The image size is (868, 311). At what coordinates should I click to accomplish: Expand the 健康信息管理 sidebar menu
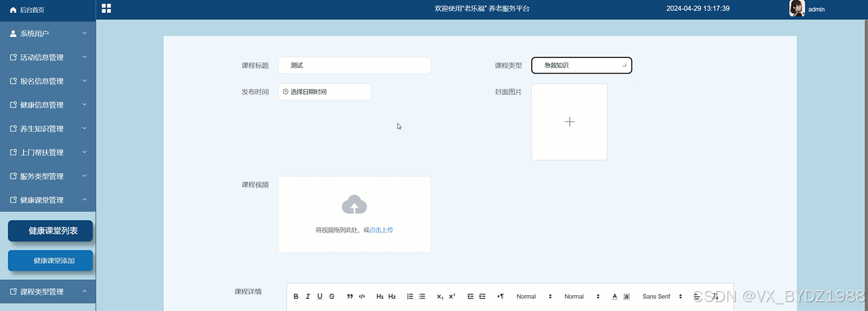pyautogui.click(x=48, y=105)
